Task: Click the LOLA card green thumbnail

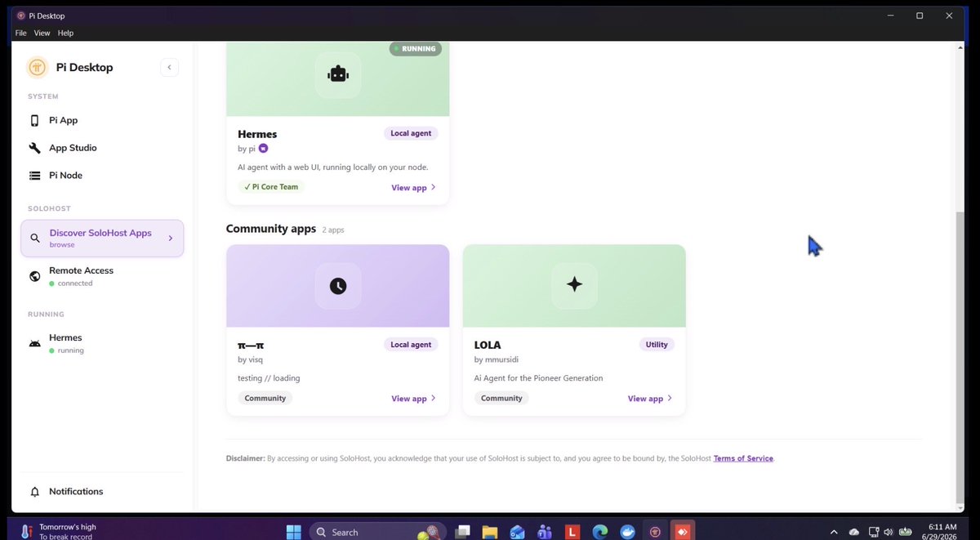Action: [x=574, y=286]
